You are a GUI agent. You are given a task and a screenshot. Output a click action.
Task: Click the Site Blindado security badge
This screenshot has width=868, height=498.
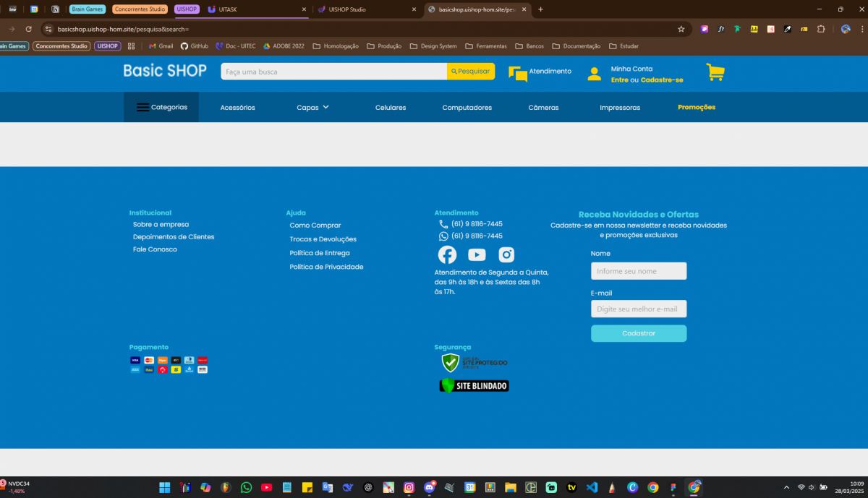coord(475,386)
